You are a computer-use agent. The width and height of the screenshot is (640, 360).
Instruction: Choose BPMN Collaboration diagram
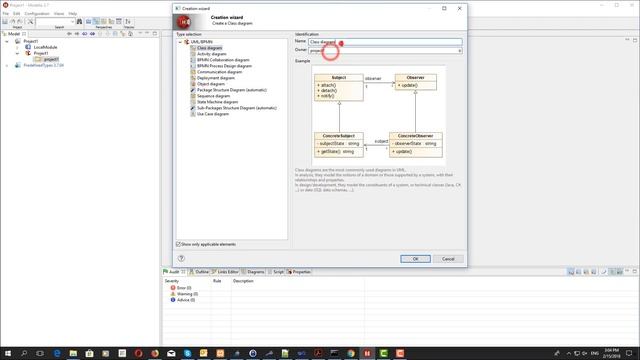point(223,60)
